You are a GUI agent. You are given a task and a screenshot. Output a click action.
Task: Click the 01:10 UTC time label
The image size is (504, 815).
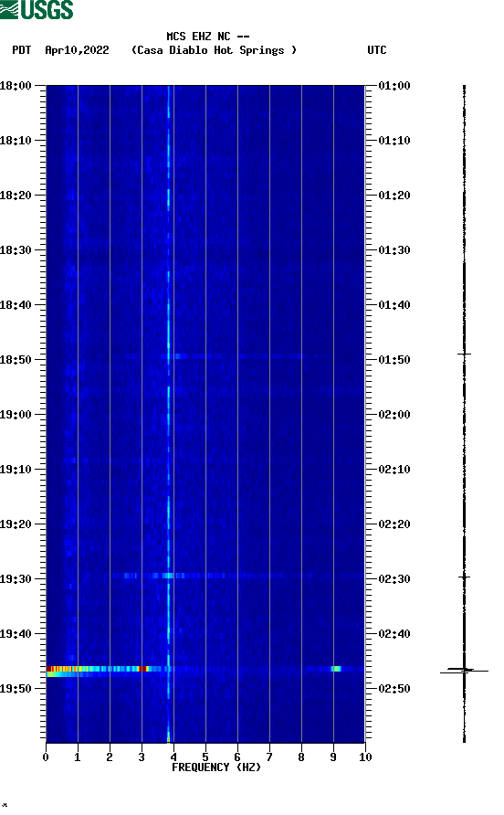tap(394, 141)
